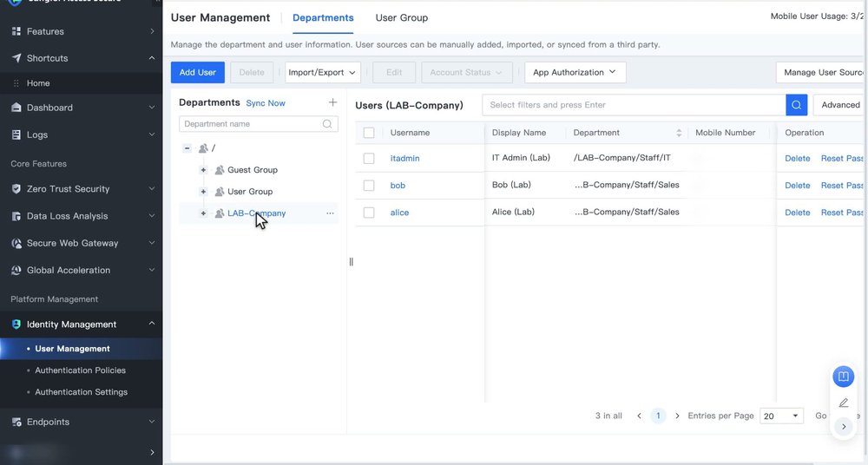Expand the LAB-Company tree node
The image size is (868, 465).
click(x=203, y=213)
